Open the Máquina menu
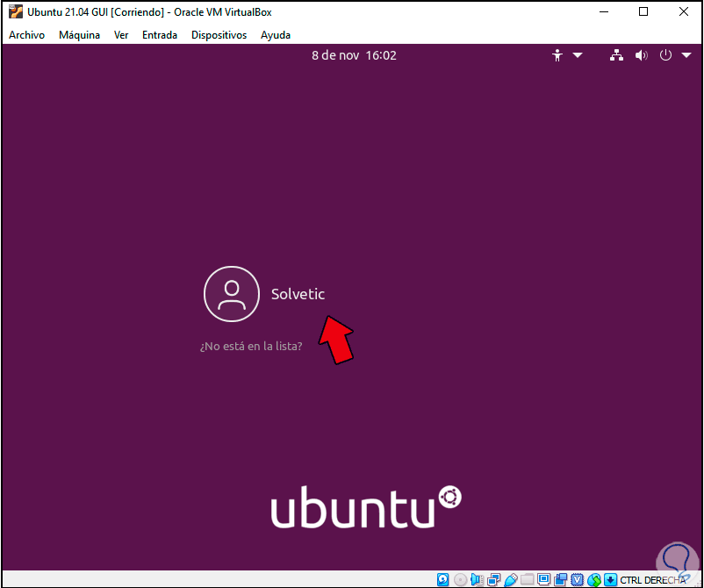 pos(80,35)
